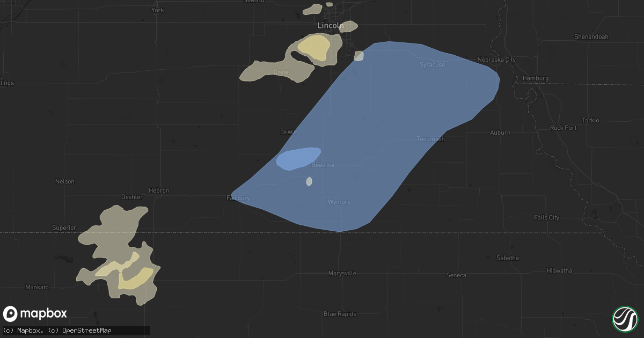Click the Mapbox logo

[35, 314]
